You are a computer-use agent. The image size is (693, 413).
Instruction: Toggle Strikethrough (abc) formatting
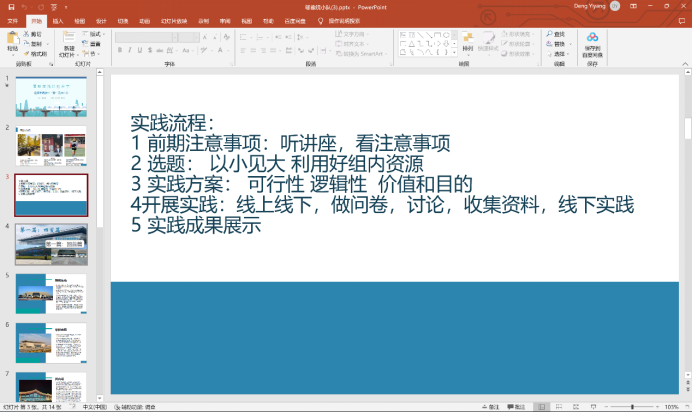(160, 50)
